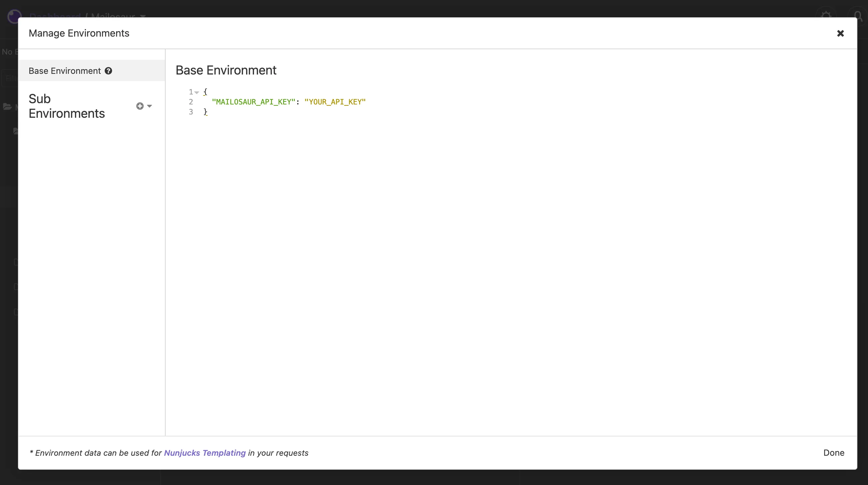The width and height of the screenshot is (868, 485).
Task: Click the Dashboard breadcrumb link
Action: click(55, 17)
